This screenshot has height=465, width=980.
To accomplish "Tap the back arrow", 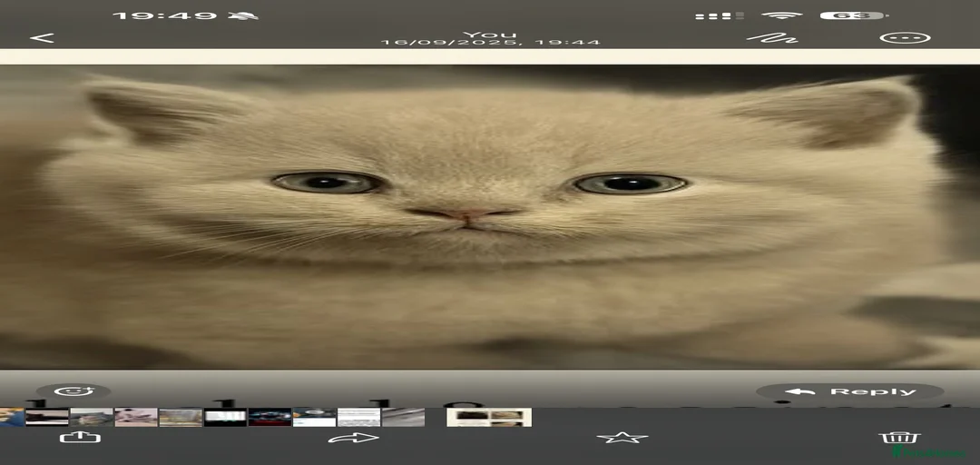I will pyautogui.click(x=42, y=38).
